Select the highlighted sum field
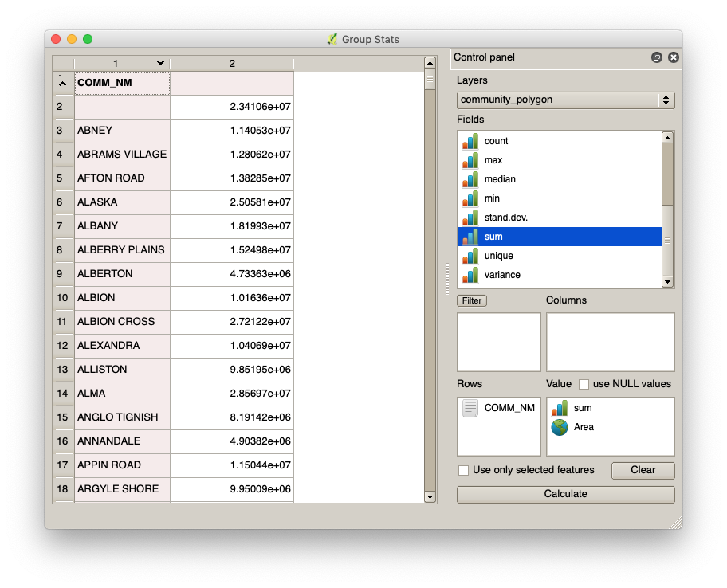The width and height of the screenshot is (727, 588). pos(560,237)
